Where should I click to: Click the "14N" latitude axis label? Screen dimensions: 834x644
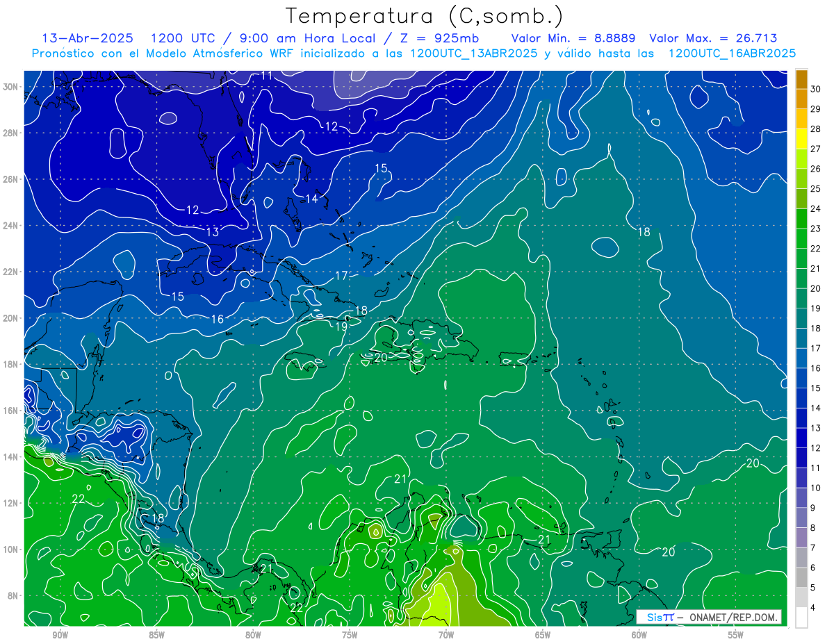[11, 456]
